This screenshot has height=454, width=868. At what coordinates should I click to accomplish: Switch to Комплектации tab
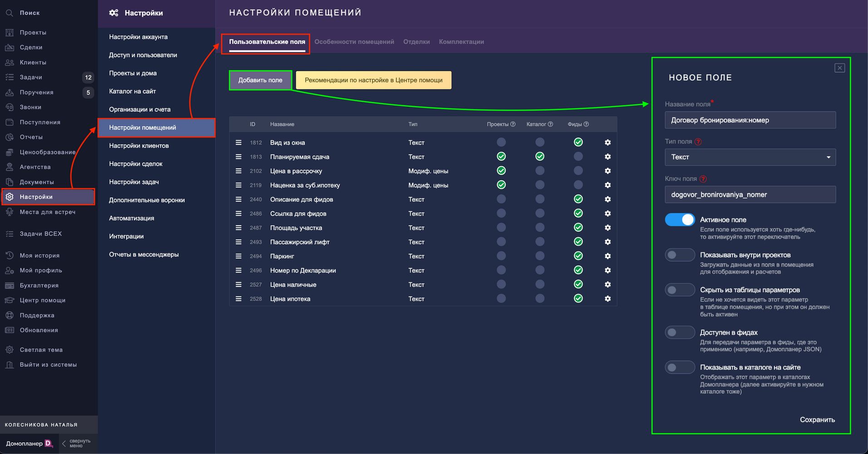pyautogui.click(x=461, y=42)
